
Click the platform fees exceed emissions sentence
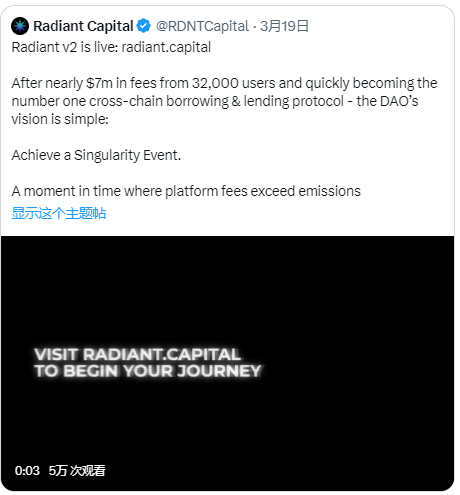(186, 191)
